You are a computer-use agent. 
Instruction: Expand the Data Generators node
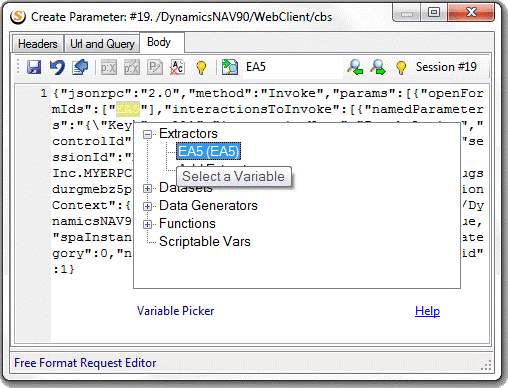coord(147,206)
